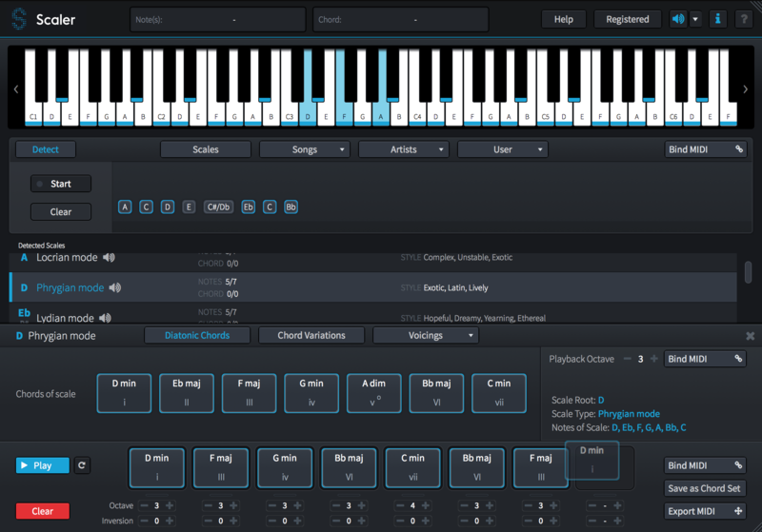Click the question mark help icon
762x532 pixels.
coord(742,19)
